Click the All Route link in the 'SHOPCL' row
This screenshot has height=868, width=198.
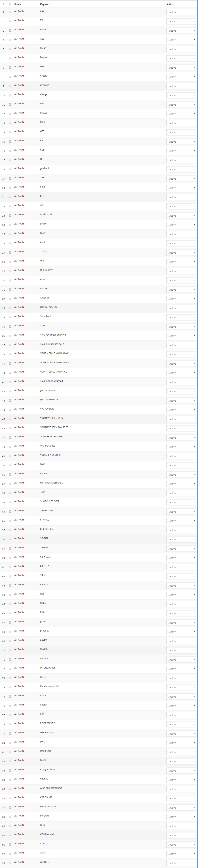click(19, 520)
